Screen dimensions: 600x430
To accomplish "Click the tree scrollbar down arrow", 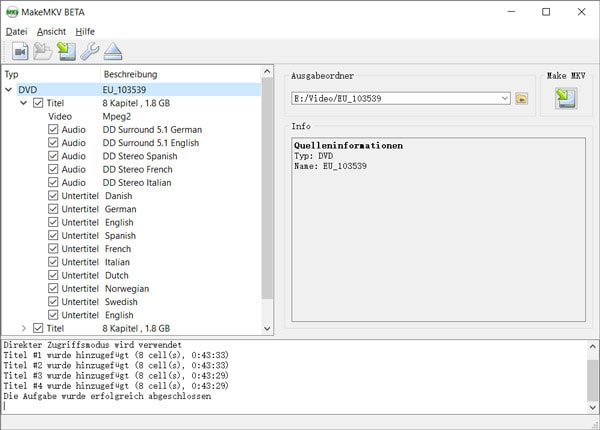I will click(267, 328).
